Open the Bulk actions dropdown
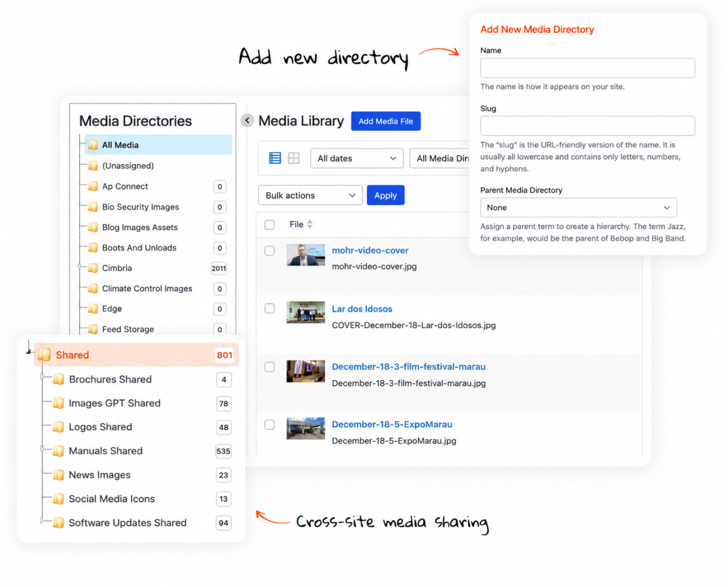Viewport: 728px width, 587px height. [310, 195]
